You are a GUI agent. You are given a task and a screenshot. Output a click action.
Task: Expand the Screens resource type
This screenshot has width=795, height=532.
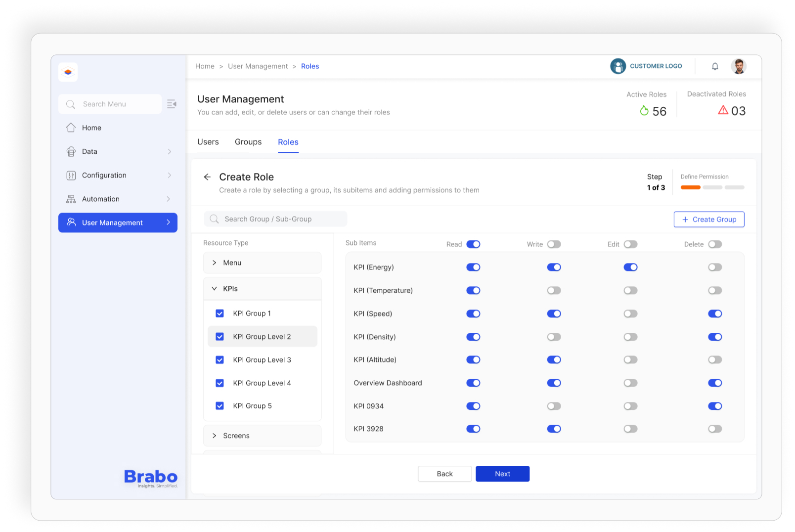(x=214, y=436)
